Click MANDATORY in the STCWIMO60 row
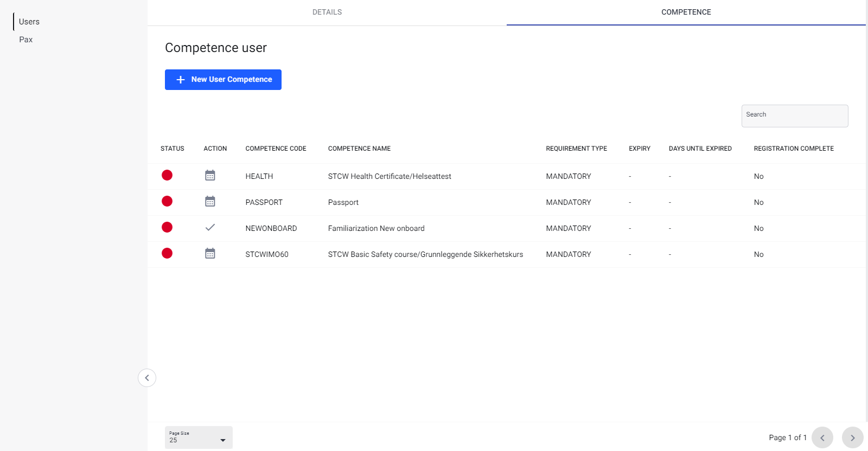Screen dimensions: 868x451 coord(569,254)
